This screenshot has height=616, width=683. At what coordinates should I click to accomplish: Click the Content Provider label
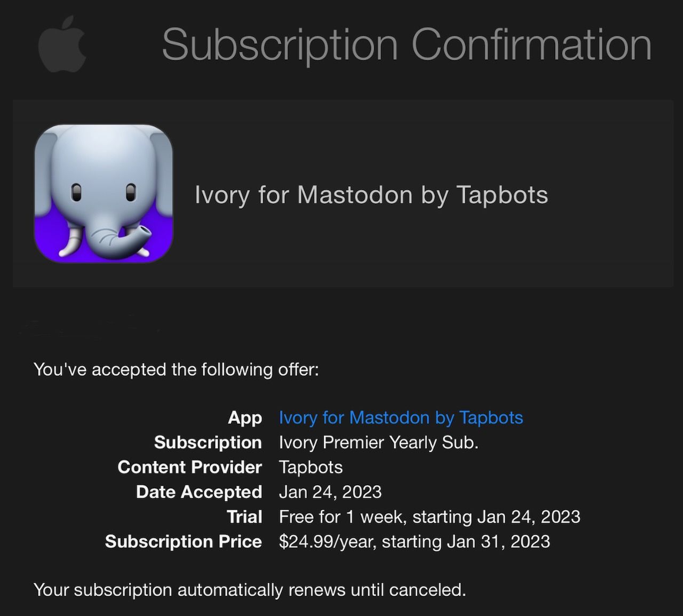[x=190, y=467]
